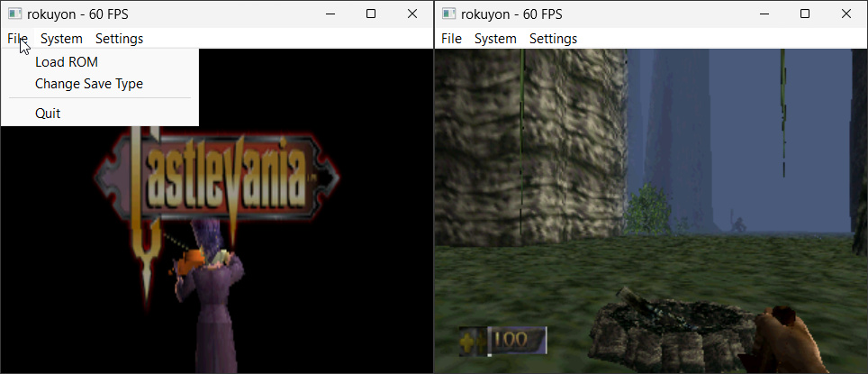Minimize the right rokuyon window
Image resolution: width=868 pixels, height=374 pixels.
point(764,14)
